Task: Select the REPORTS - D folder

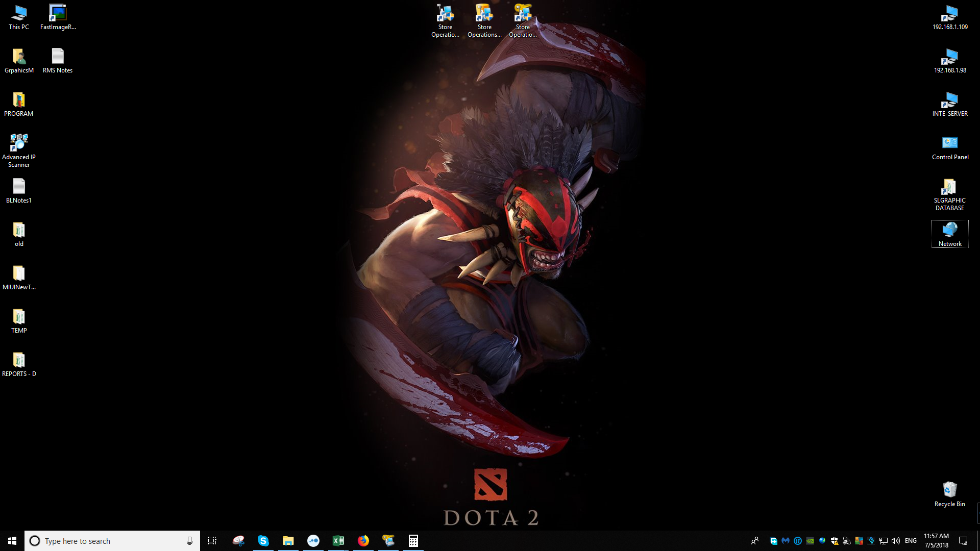Action: [19, 364]
